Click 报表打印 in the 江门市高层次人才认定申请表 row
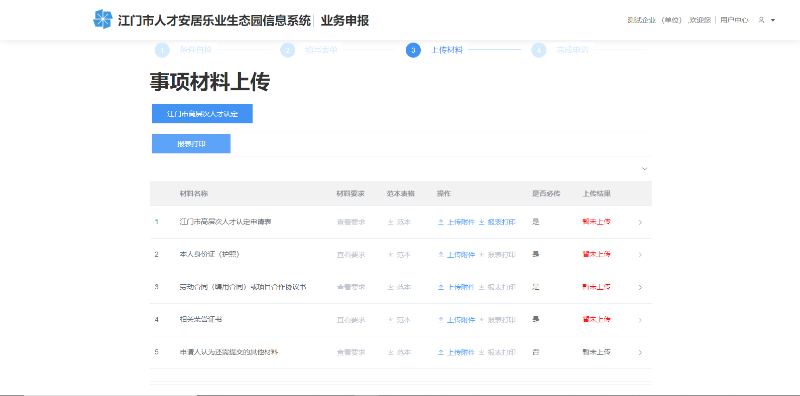800x396 pixels. (497, 222)
